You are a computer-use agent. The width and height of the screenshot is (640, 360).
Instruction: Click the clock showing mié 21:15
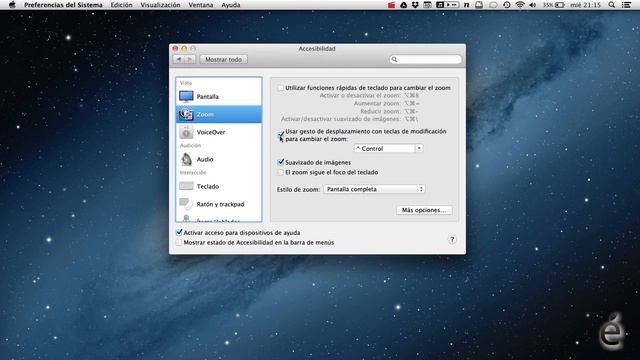585,5
